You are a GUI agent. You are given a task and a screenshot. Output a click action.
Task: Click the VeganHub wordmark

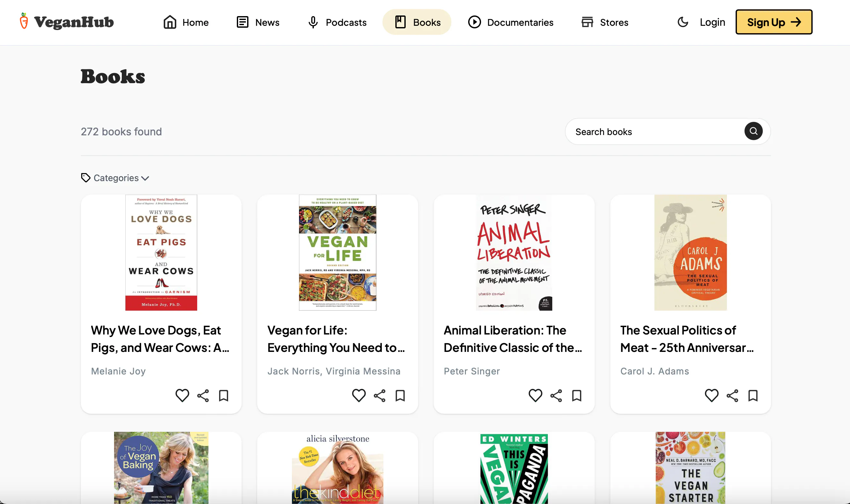coord(74,23)
